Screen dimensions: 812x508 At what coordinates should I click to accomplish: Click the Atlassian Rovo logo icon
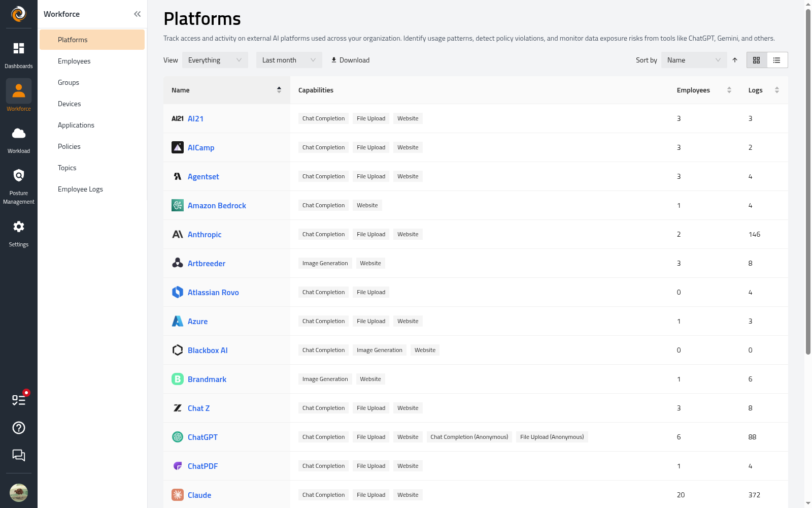click(x=178, y=292)
